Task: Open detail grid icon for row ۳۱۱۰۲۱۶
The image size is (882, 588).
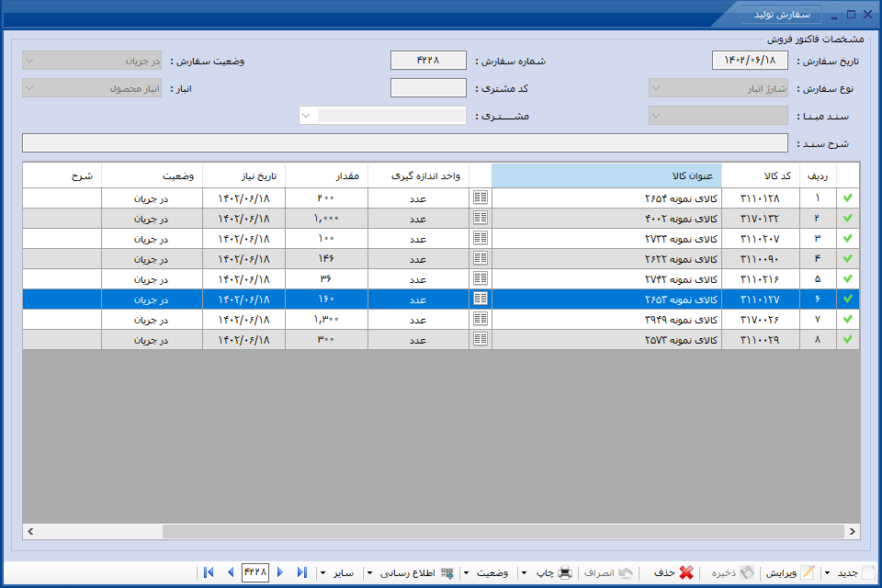Action: pyautogui.click(x=481, y=278)
